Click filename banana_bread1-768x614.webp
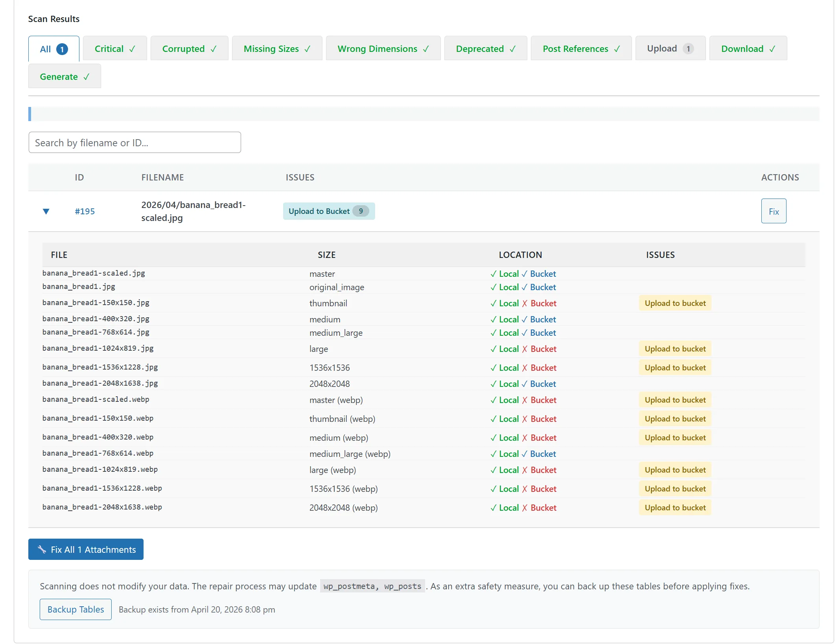The width and height of the screenshot is (840, 644). point(98,453)
